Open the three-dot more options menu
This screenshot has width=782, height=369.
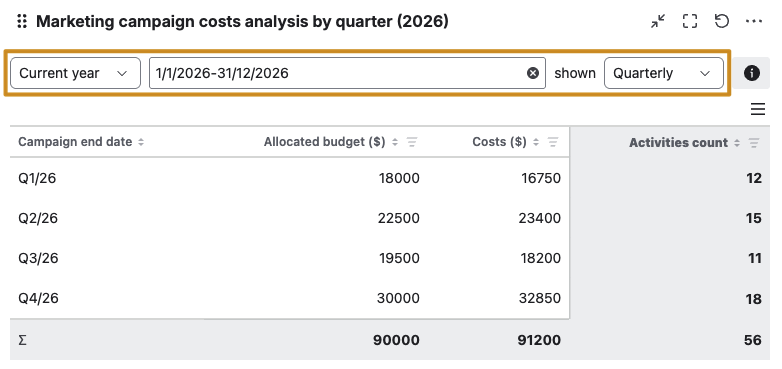click(754, 21)
